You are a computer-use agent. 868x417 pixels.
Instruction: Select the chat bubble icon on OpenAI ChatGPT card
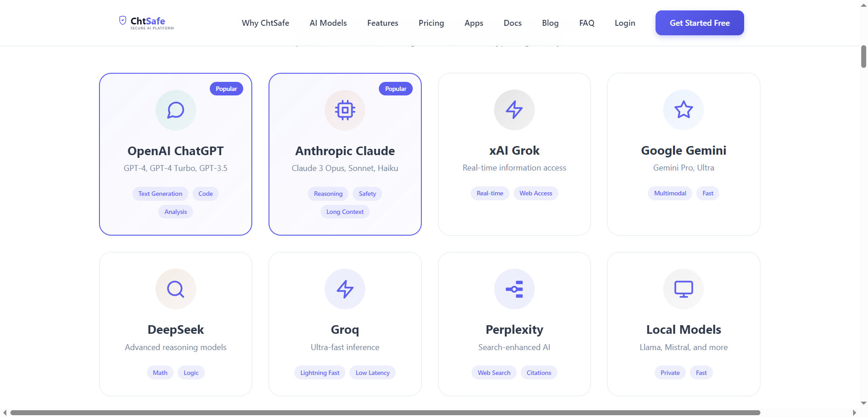[x=175, y=109]
